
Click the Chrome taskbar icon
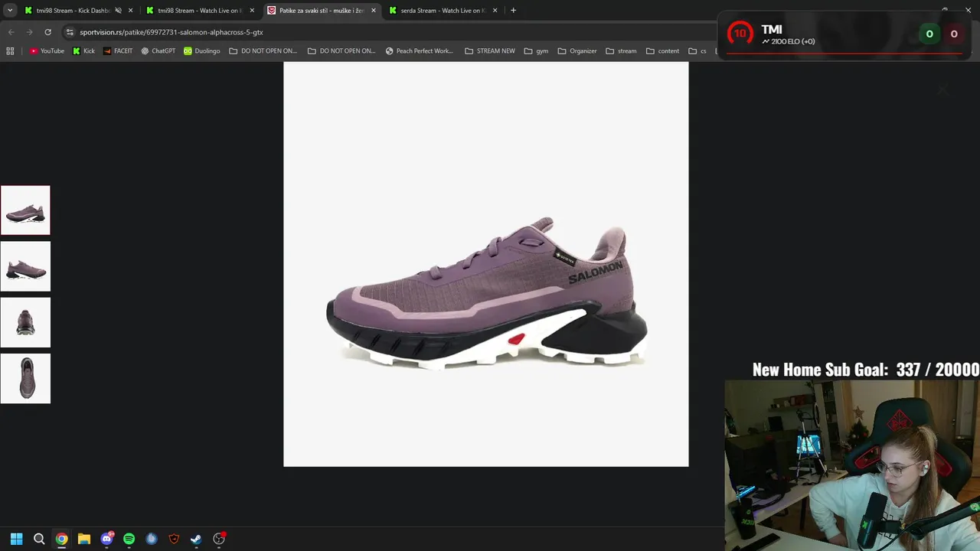[61, 539]
